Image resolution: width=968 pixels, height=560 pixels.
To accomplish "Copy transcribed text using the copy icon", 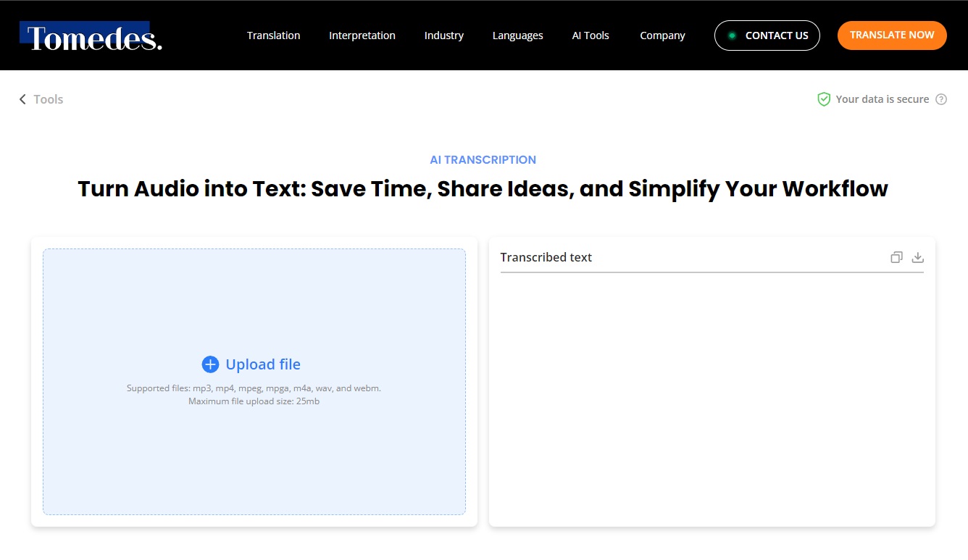I will click(896, 257).
